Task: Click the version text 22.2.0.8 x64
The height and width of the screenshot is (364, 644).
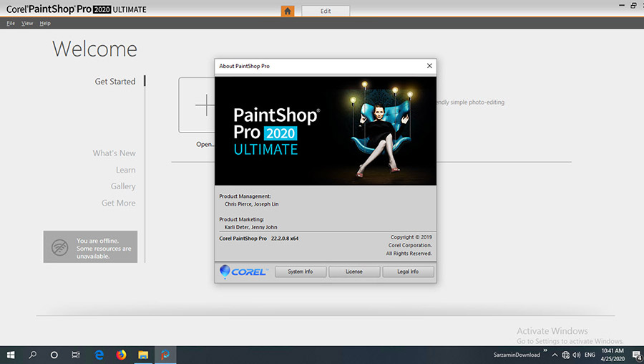Action: 285,239
